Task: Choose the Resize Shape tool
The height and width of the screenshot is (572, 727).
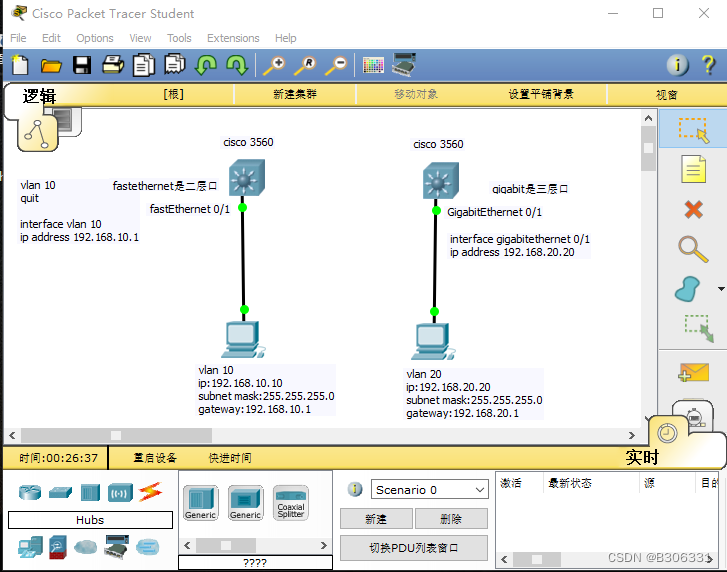Action: click(699, 328)
